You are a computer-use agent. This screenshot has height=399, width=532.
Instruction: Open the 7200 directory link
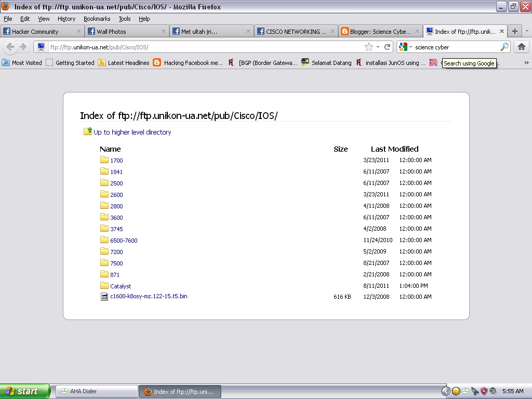click(x=116, y=252)
